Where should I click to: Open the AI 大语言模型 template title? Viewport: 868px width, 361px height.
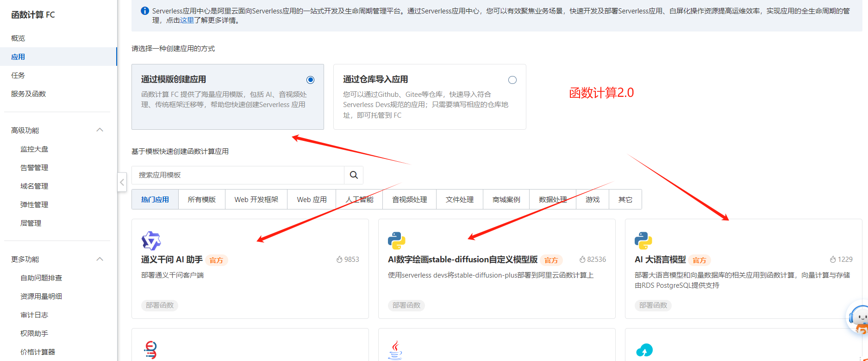coord(660,260)
